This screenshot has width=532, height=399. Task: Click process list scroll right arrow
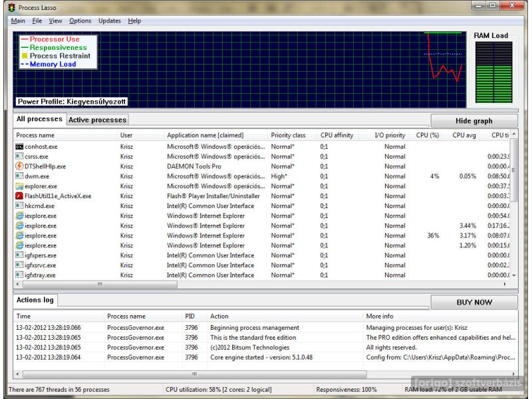coord(505,285)
